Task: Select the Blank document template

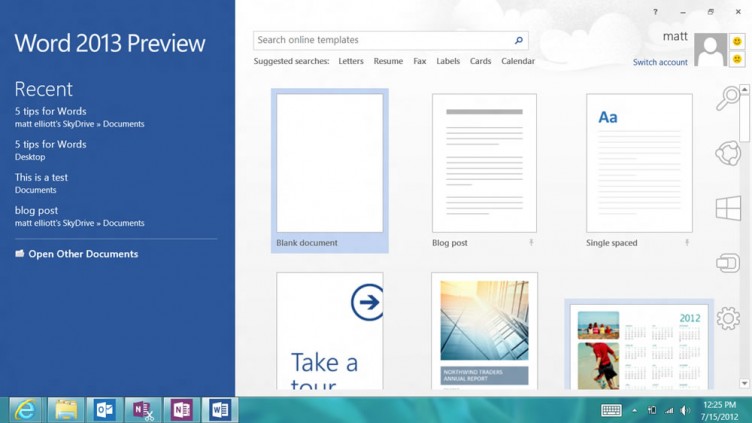Action: (x=329, y=170)
